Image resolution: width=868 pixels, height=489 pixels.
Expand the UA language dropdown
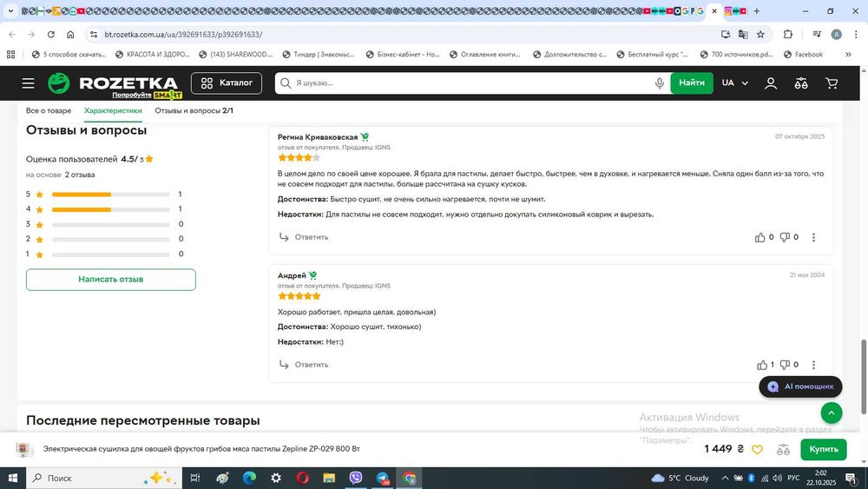click(x=734, y=83)
